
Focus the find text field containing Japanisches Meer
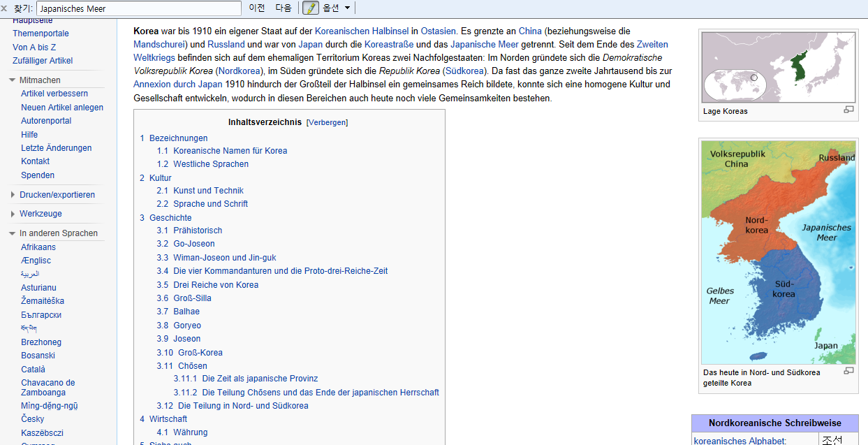point(138,8)
